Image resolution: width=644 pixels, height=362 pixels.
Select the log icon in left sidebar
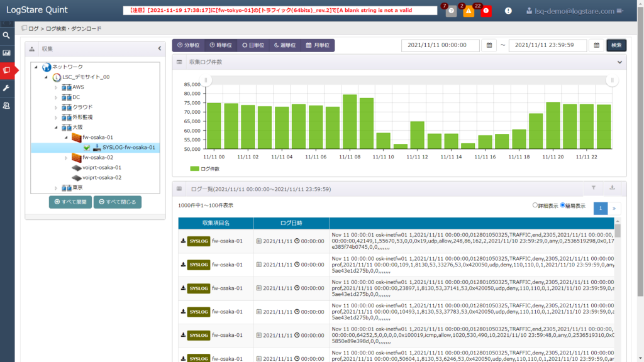(x=6, y=70)
